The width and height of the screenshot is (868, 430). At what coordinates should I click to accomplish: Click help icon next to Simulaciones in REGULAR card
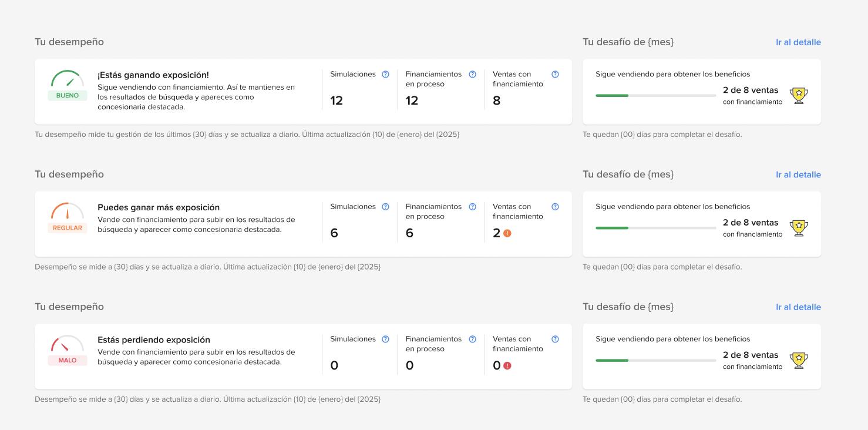coord(385,207)
